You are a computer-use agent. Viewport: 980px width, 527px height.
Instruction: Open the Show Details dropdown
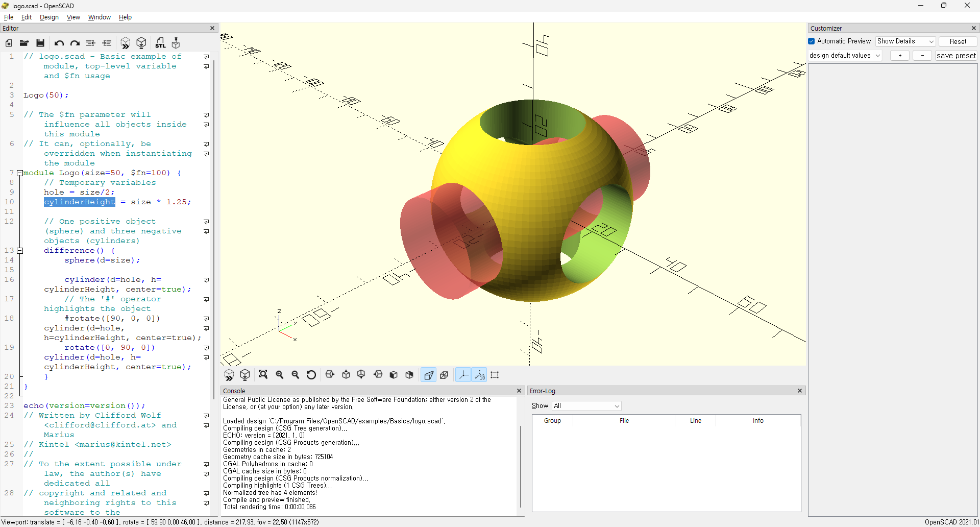[x=905, y=41]
